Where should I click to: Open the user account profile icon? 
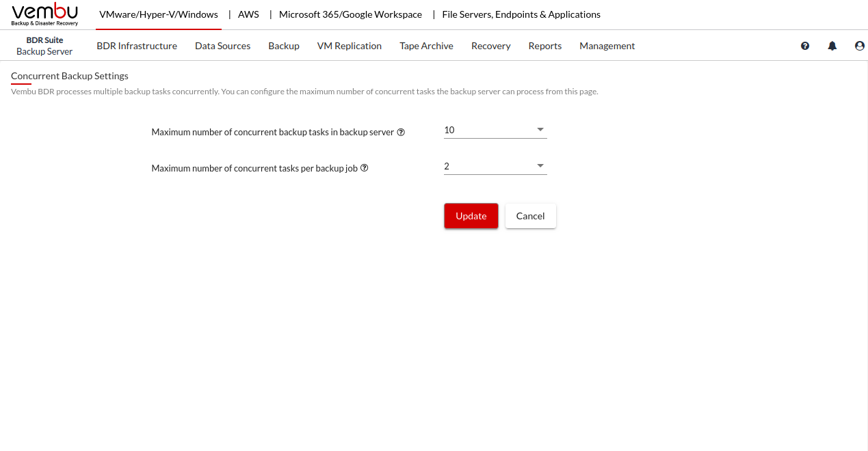(860, 46)
